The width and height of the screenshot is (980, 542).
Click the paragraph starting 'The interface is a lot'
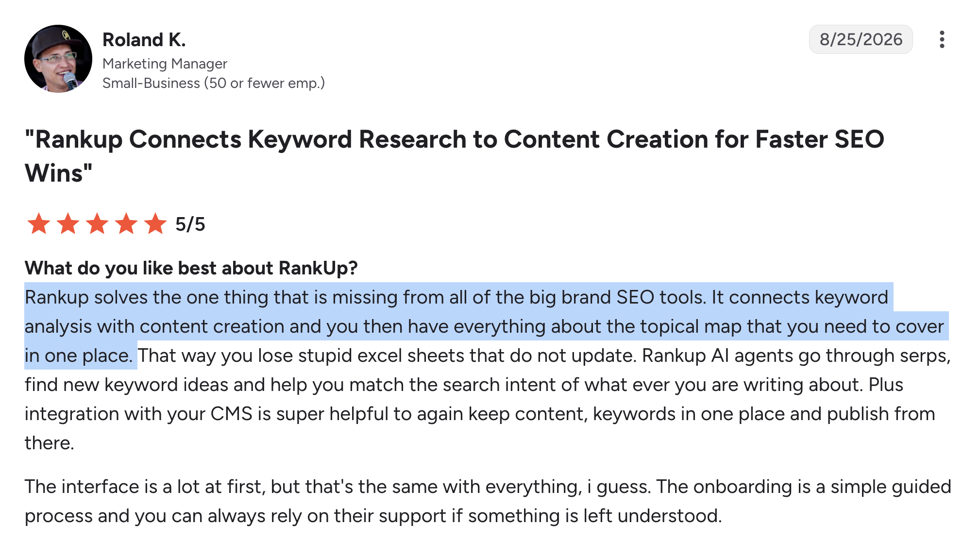(x=488, y=501)
